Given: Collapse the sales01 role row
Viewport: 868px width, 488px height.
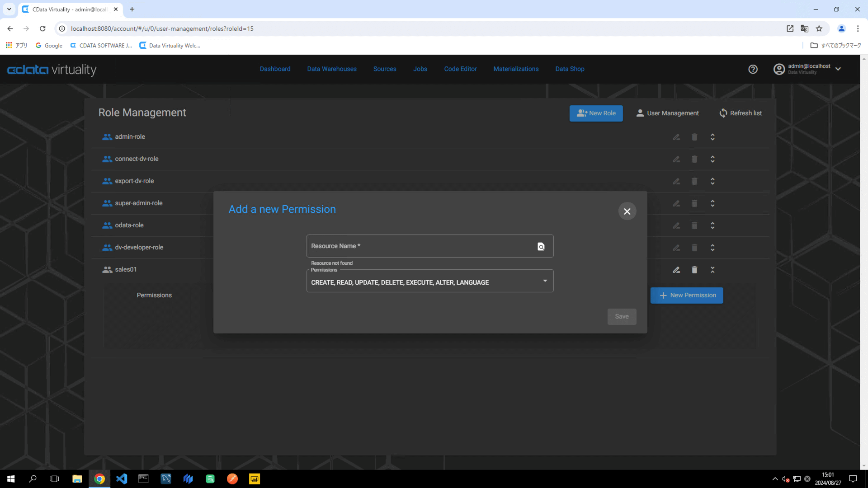Looking at the screenshot, I should tap(712, 270).
